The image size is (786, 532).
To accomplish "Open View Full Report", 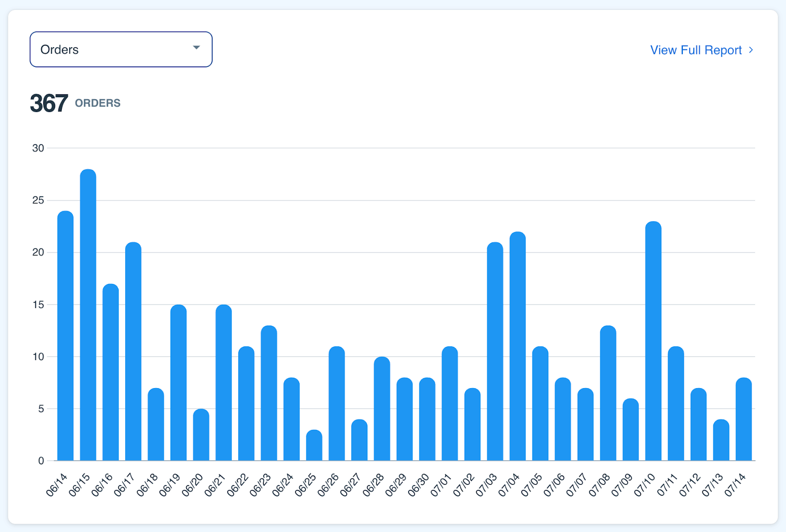I will [x=695, y=50].
